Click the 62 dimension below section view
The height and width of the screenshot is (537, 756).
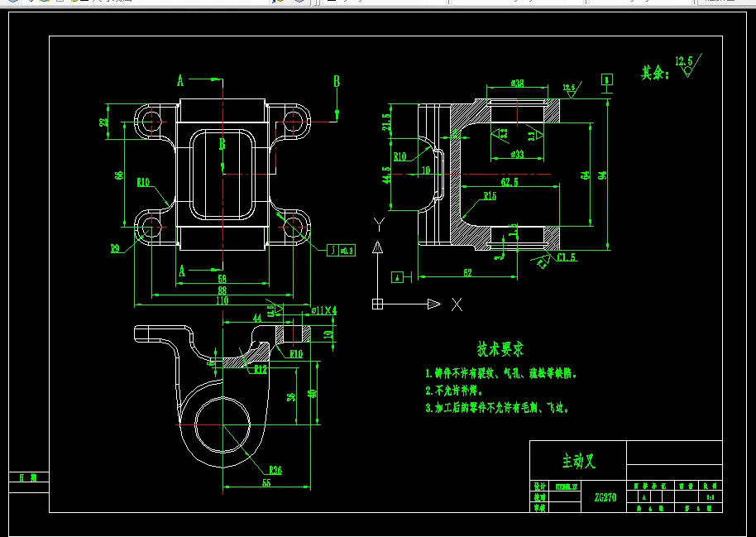coord(467,273)
